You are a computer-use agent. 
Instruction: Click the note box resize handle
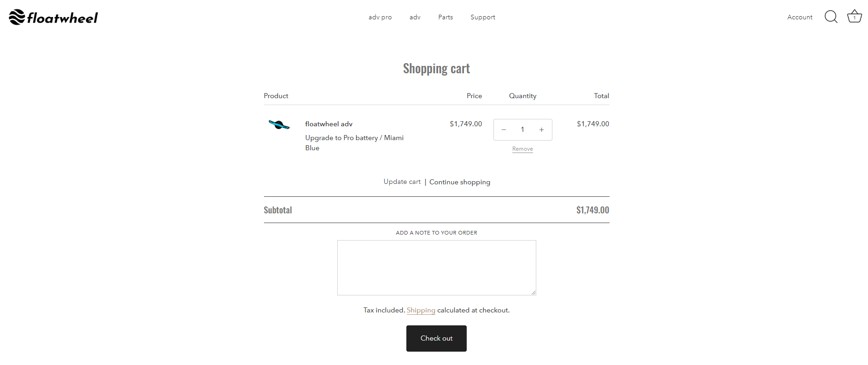pyautogui.click(x=534, y=292)
